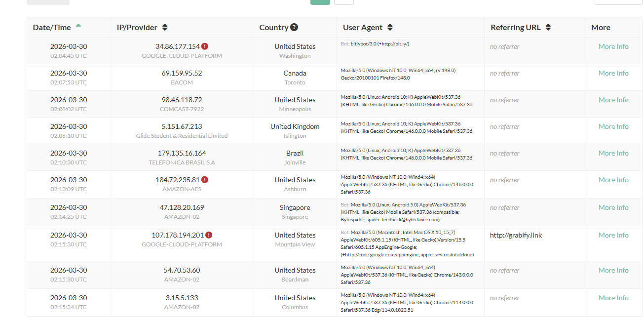Click the AppEngine-Google virustotalcloud user agent

click(x=408, y=243)
